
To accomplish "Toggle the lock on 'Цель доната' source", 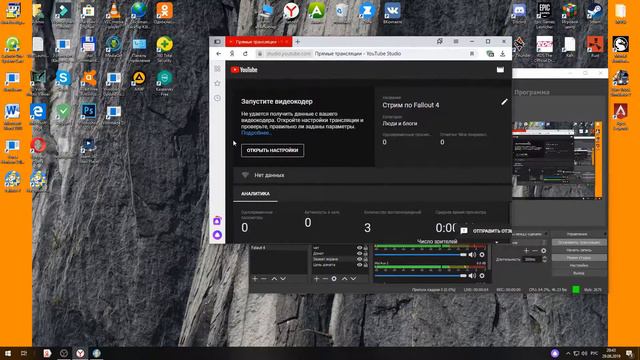I will point(366,265).
